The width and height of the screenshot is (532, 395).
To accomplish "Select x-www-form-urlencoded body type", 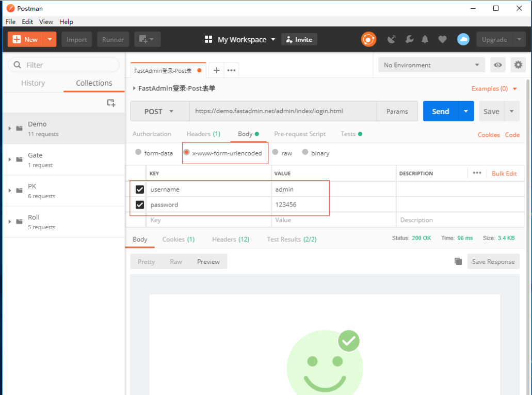I will (186, 152).
